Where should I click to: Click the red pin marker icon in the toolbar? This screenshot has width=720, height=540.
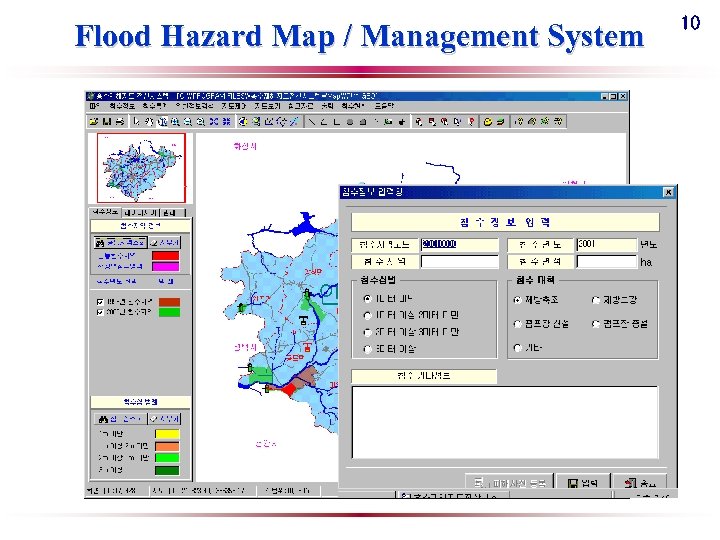pyautogui.click(x=471, y=122)
